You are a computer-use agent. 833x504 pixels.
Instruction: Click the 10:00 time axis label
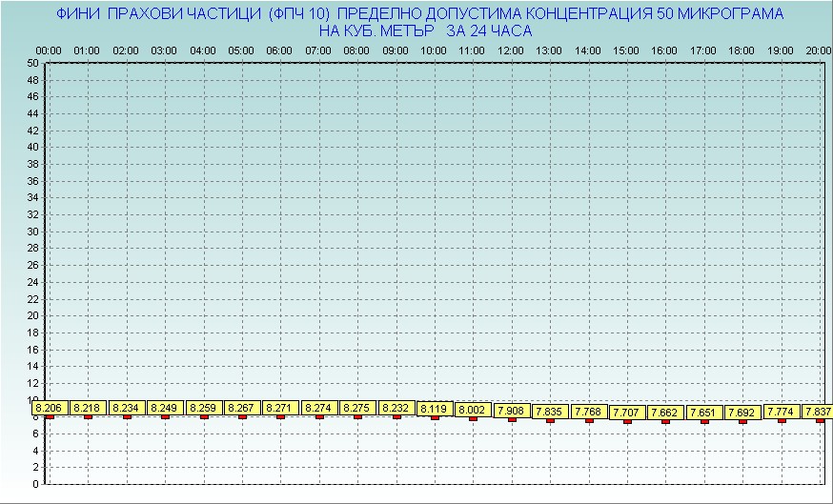[434, 51]
